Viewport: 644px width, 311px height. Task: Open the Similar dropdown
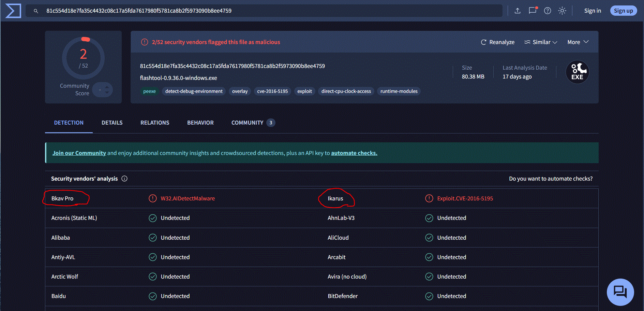541,42
